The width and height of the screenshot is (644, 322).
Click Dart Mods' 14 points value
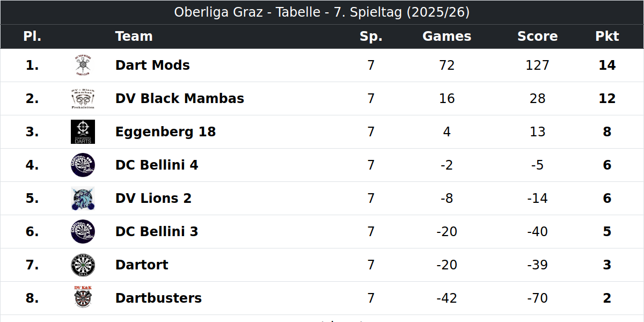click(x=607, y=65)
